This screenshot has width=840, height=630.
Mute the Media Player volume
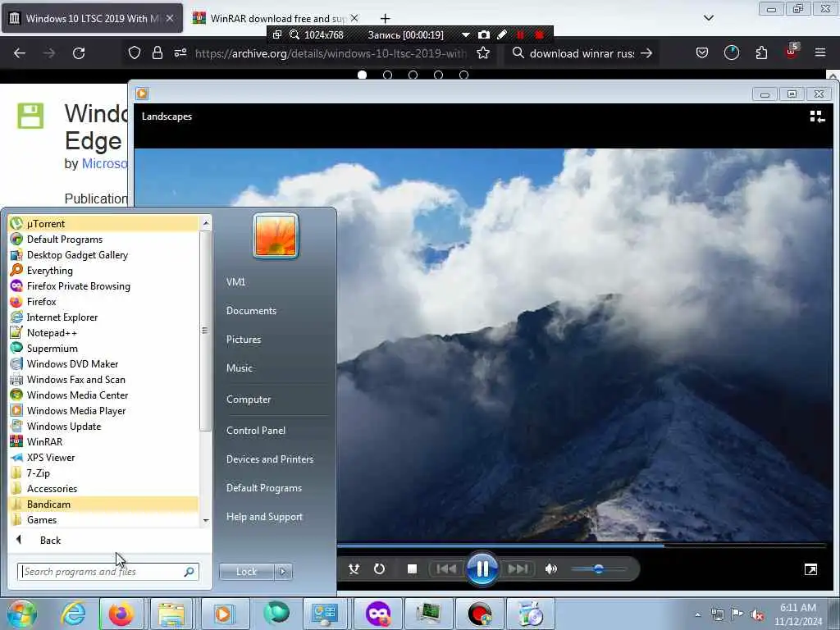[550, 569]
